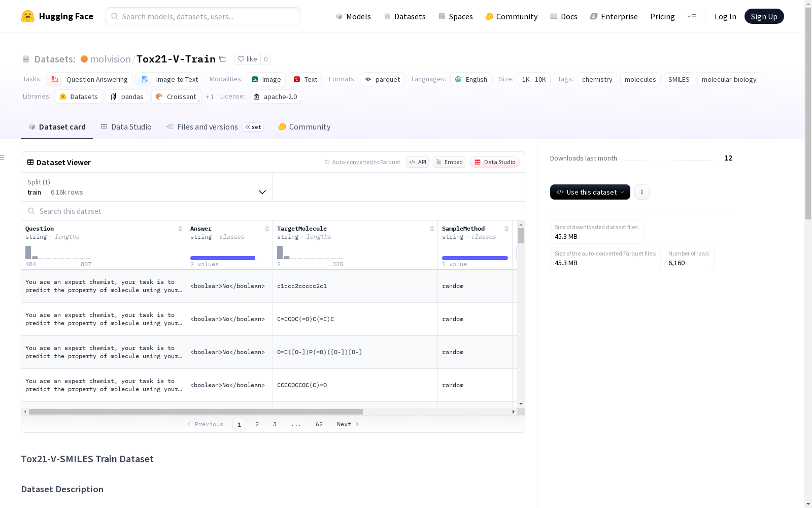Viewport: 812px width, 508px height.
Task: Open the three-dot menu beside Use this dataset
Action: (642, 192)
